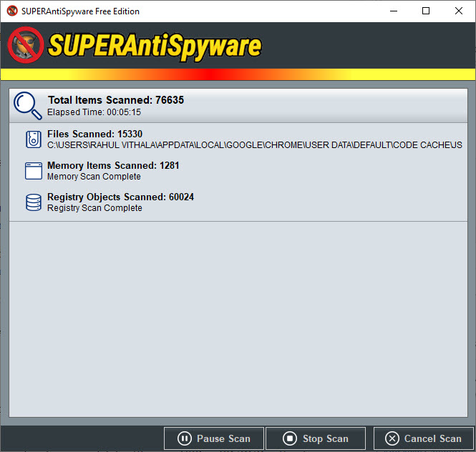Minimize the SUPERAntiSpyware window

pos(394,11)
